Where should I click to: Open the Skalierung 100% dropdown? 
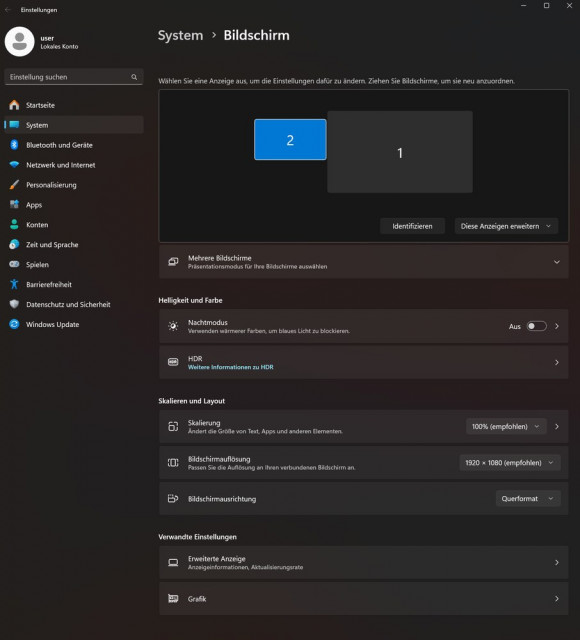(x=506, y=427)
